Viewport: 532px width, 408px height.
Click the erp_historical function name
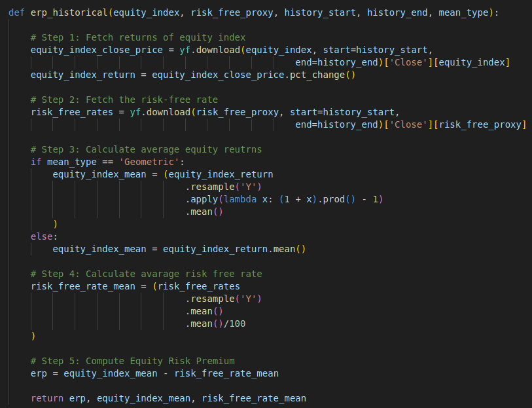click(x=65, y=12)
